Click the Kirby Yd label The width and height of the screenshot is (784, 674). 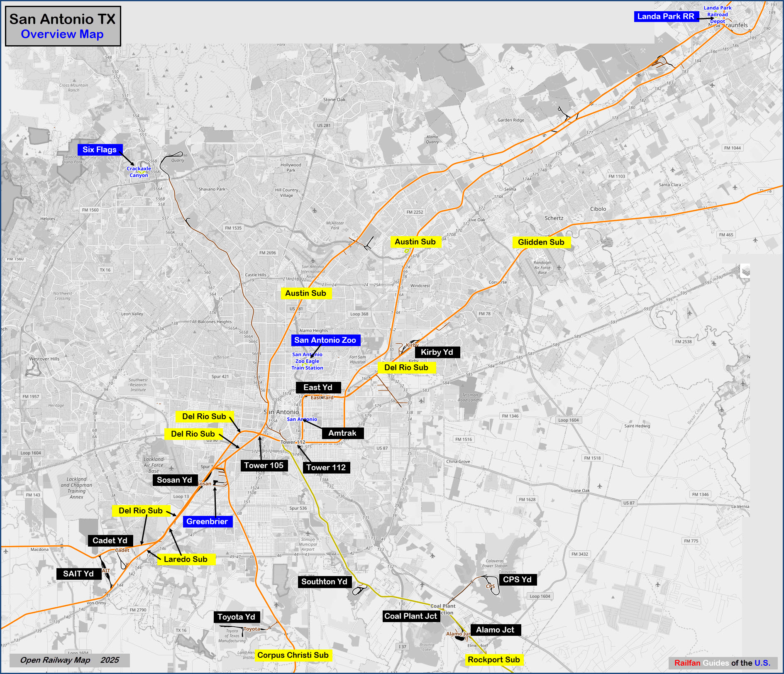(x=437, y=352)
